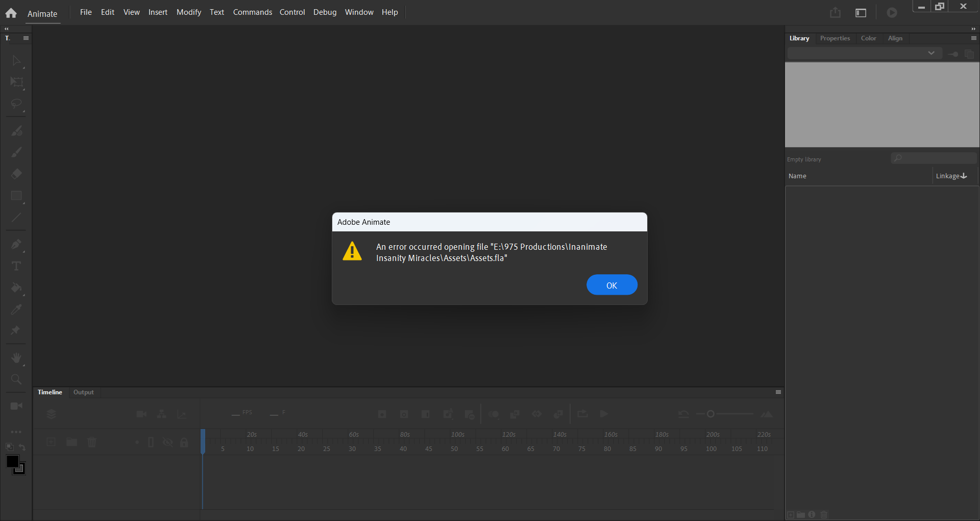Select the Lasso tool

pos(16,104)
